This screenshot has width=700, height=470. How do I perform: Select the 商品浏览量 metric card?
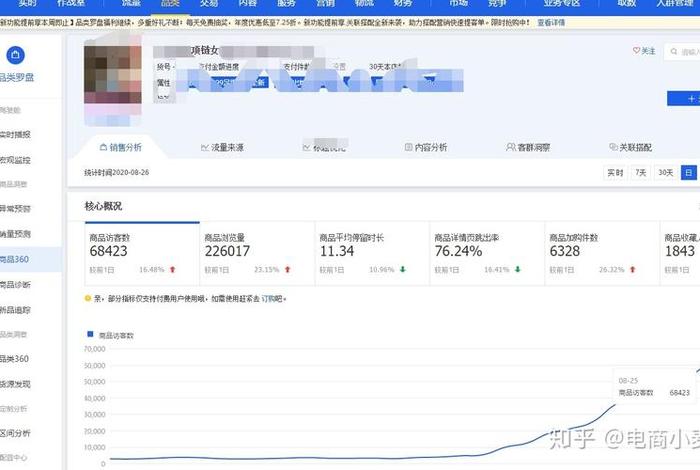pyautogui.click(x=257, y=253)
